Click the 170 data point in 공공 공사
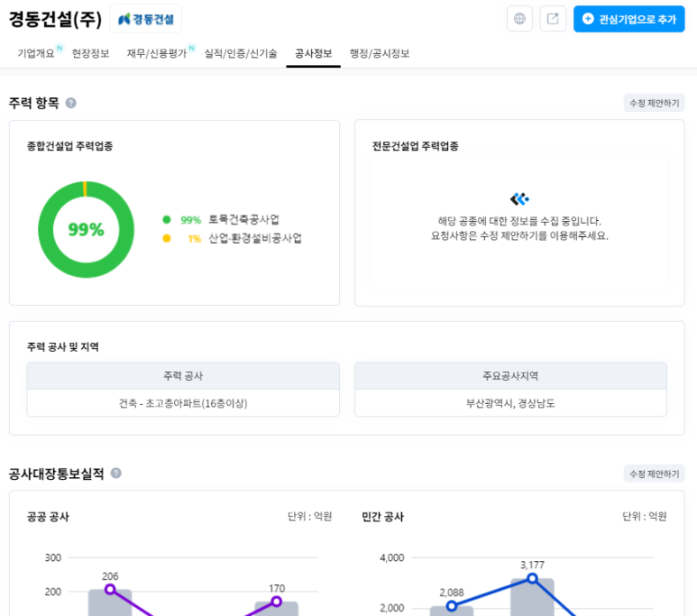This screenshot has height=616, width=697. pos(277,602)
